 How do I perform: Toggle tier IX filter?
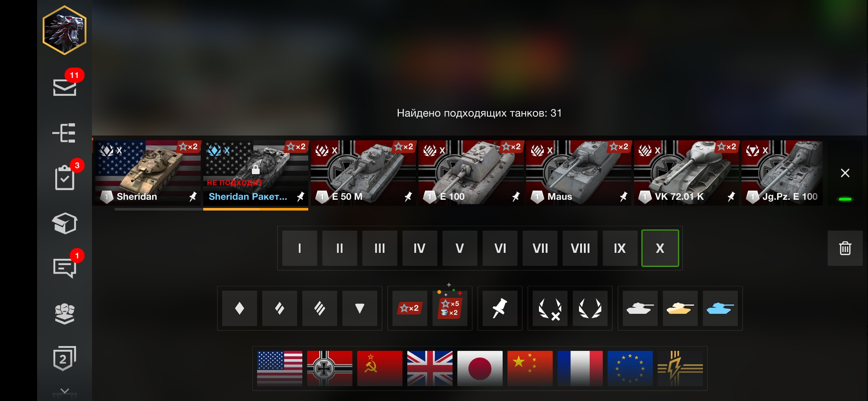click(620, 248)
